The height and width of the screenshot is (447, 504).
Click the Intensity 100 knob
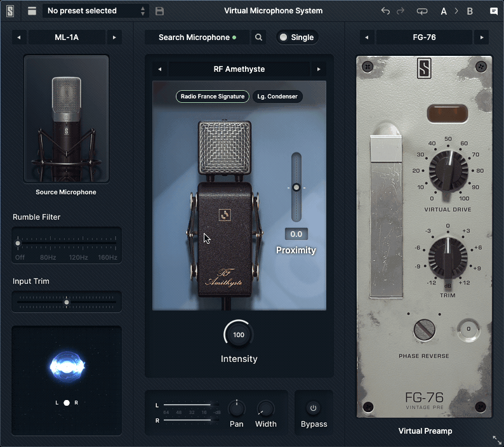pyautogui.click(x=239, y=335)
